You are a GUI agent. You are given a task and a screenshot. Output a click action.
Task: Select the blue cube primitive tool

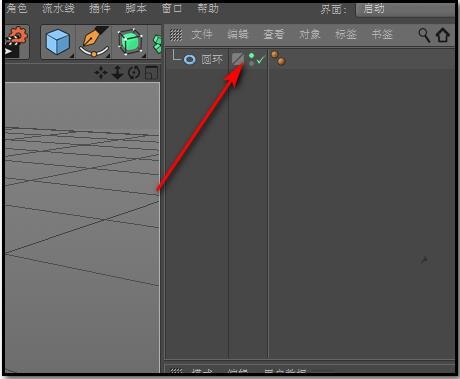coord(58,42)
